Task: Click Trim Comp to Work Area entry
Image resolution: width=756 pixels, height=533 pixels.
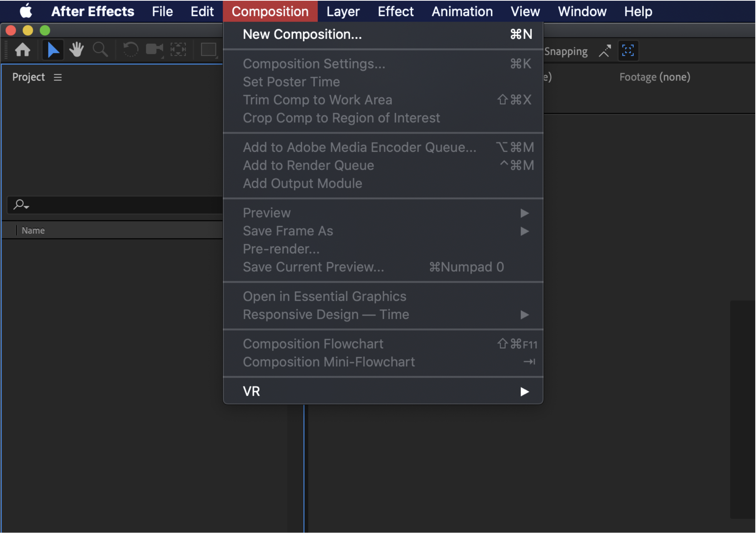Action: [383, 100]
